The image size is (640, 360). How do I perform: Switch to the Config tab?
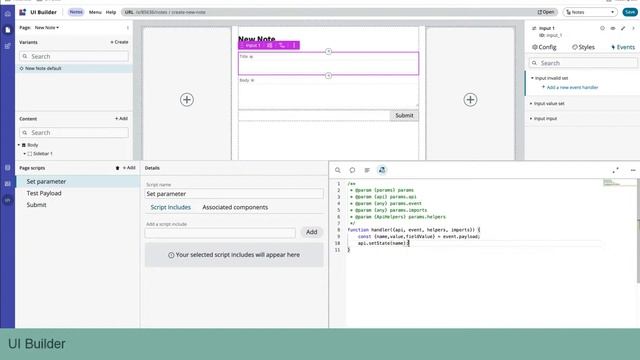pyautogui.click(x=544, y=47)
